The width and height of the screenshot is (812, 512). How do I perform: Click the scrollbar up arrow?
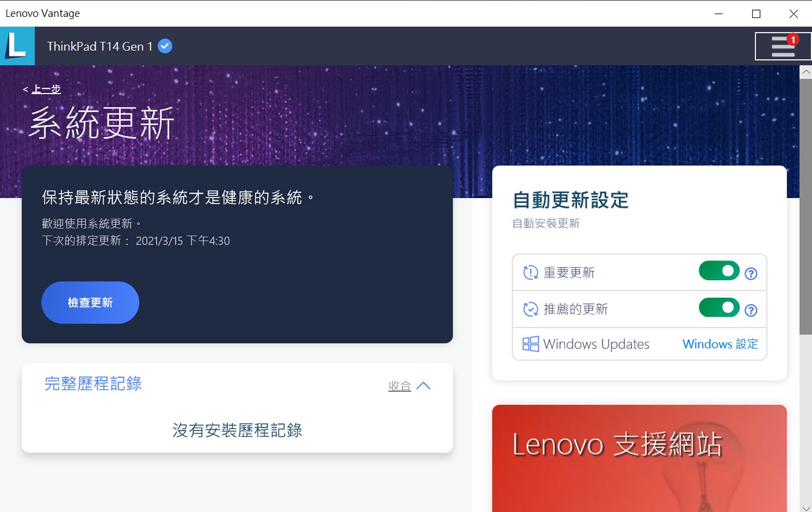[806, 72]
